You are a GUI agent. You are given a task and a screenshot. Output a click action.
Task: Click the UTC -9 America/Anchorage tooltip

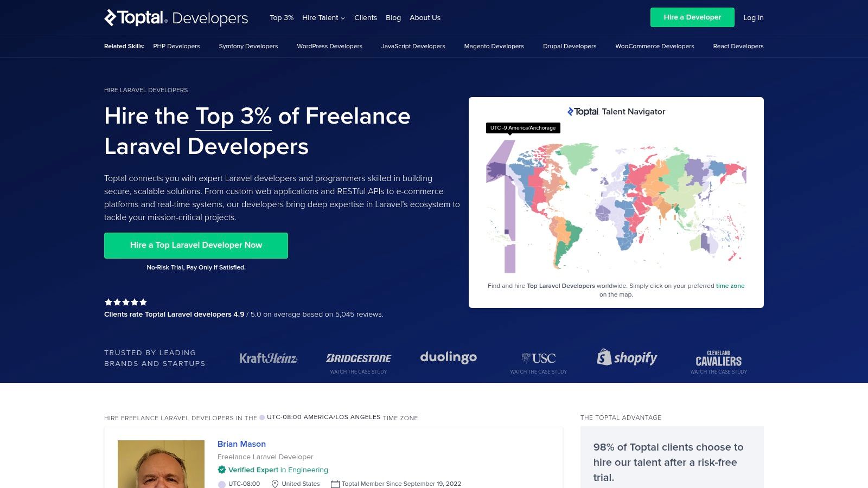click(x=523, y=128)
